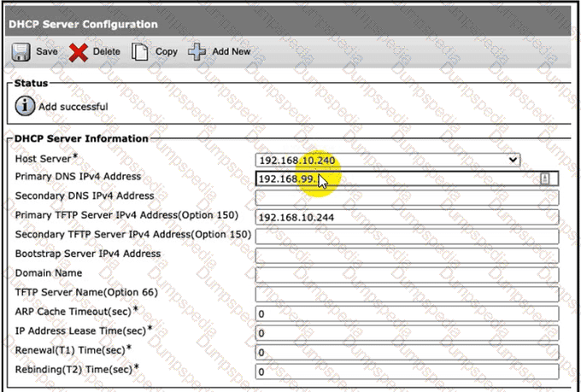The width and height of the screenshot is (581, 392).
Task: Click the info icon in Status section
Action: 26,107
